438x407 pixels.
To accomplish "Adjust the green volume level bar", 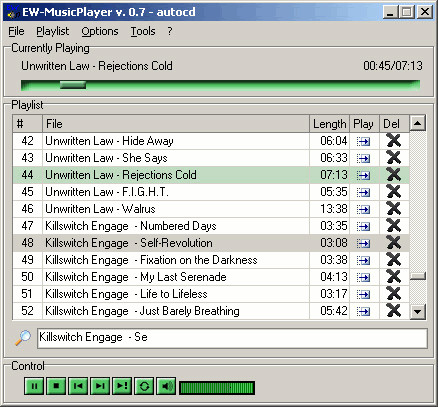I will pyautogui.click(x=217, y=388).
